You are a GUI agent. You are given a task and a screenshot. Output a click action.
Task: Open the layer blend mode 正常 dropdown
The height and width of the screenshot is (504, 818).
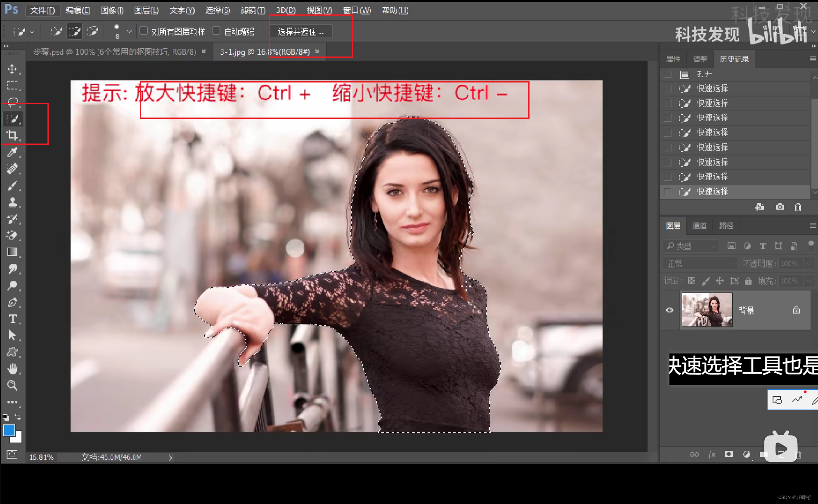700,264
